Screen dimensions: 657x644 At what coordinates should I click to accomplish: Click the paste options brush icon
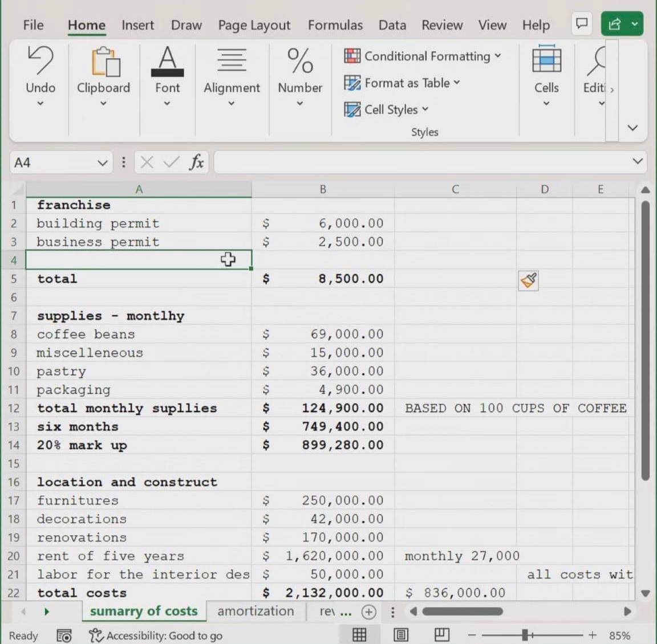(x=528, y=280)
